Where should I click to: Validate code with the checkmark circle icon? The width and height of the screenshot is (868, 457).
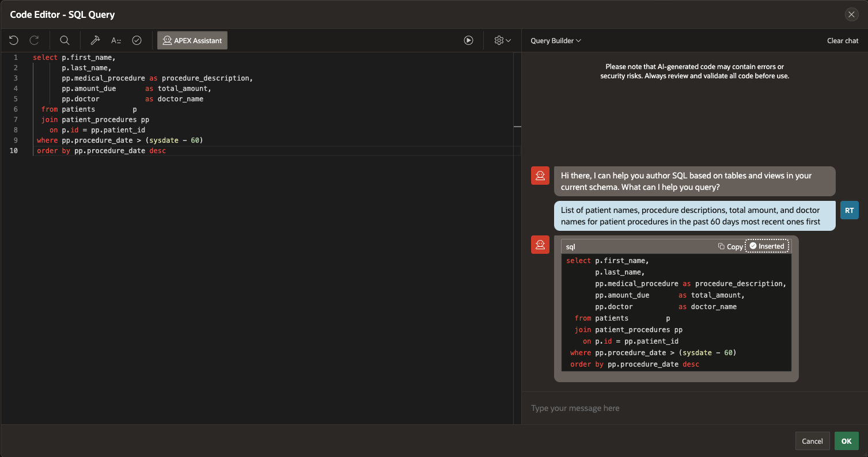pos(137,40)
